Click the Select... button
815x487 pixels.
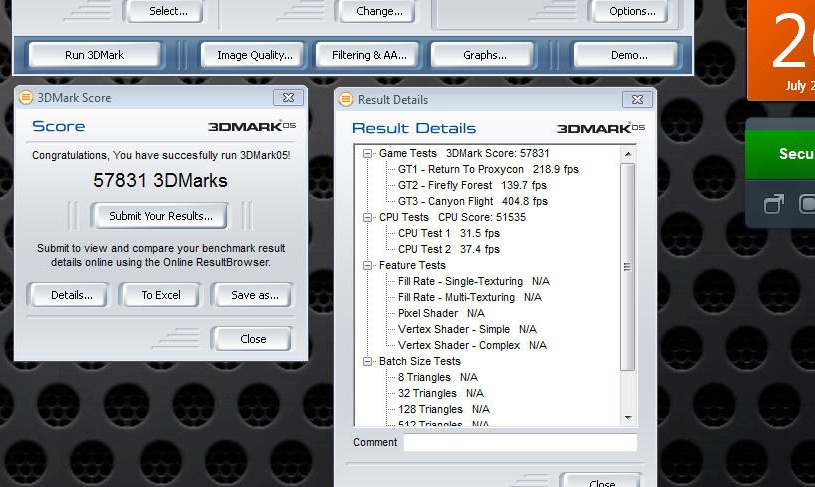point(167,11)
